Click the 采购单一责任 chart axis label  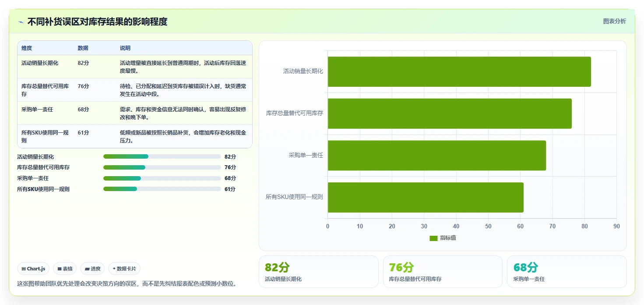306,155
